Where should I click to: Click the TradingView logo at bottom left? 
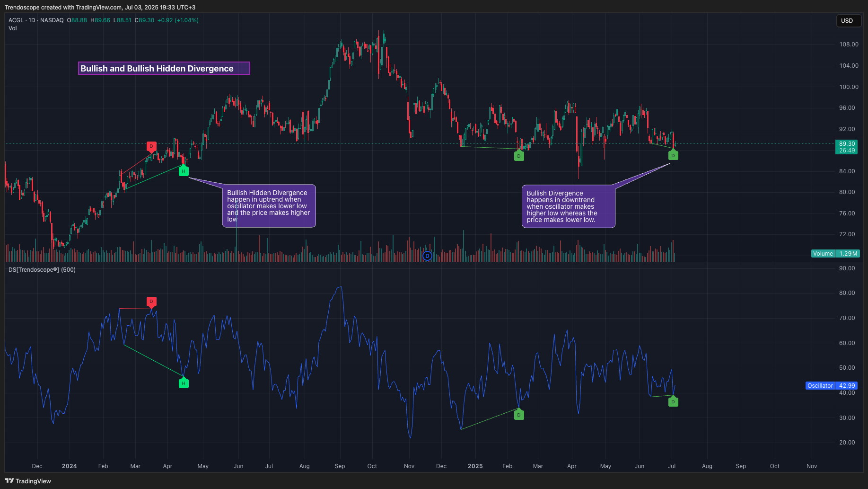(28, 481)
